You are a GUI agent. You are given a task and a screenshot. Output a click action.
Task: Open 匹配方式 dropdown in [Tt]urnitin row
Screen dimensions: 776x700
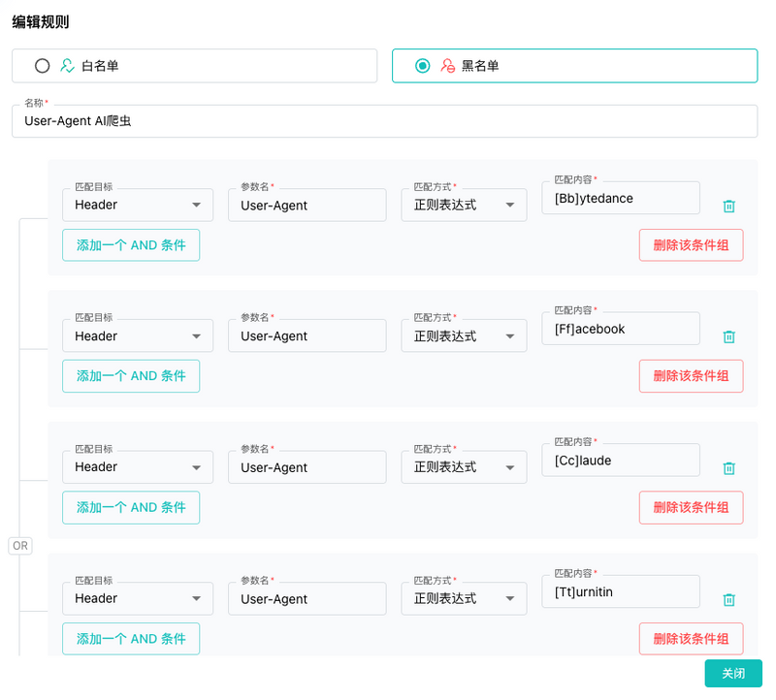[x=464, y=598]
